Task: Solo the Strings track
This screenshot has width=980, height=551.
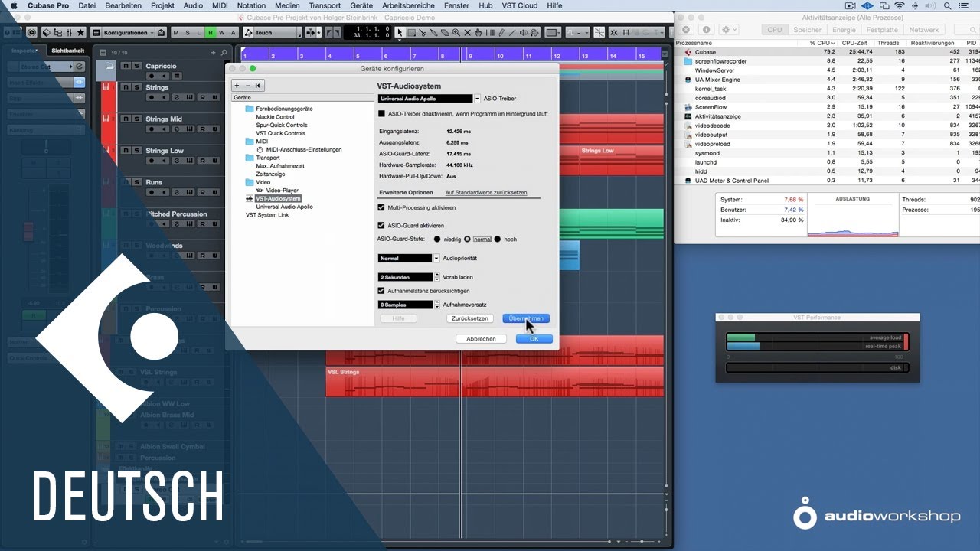Action: tap(137, 87)
